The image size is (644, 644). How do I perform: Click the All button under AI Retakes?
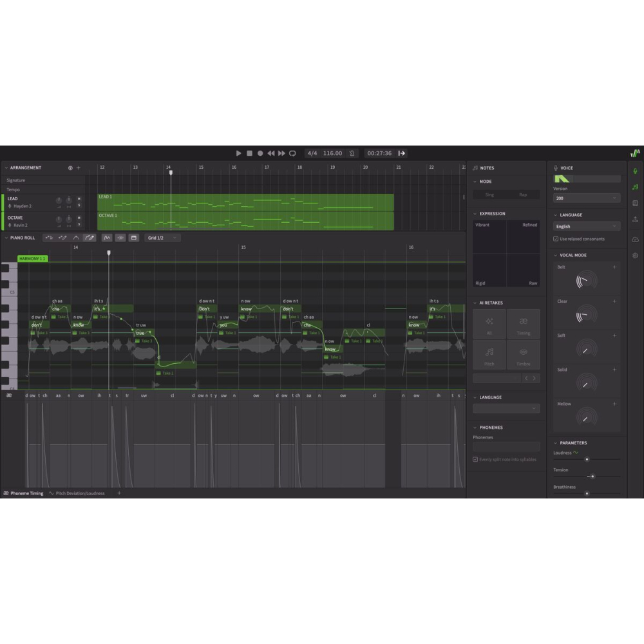(489, 324)
